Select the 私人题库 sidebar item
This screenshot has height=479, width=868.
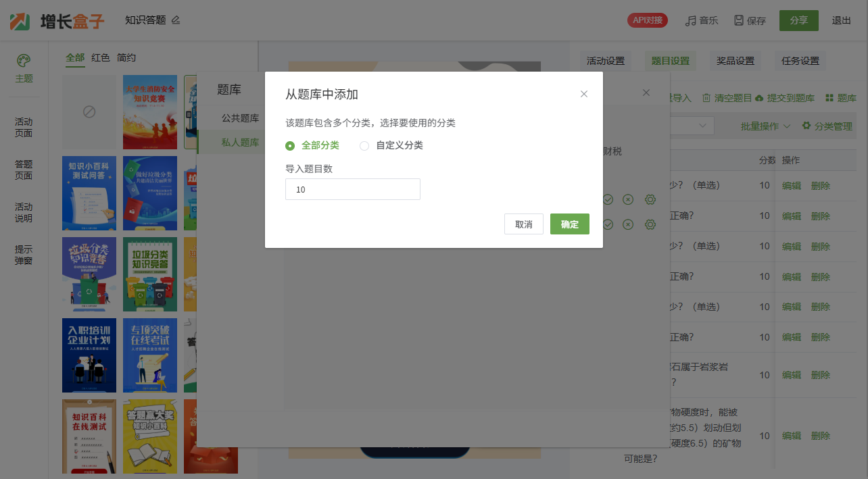[240, 142]
